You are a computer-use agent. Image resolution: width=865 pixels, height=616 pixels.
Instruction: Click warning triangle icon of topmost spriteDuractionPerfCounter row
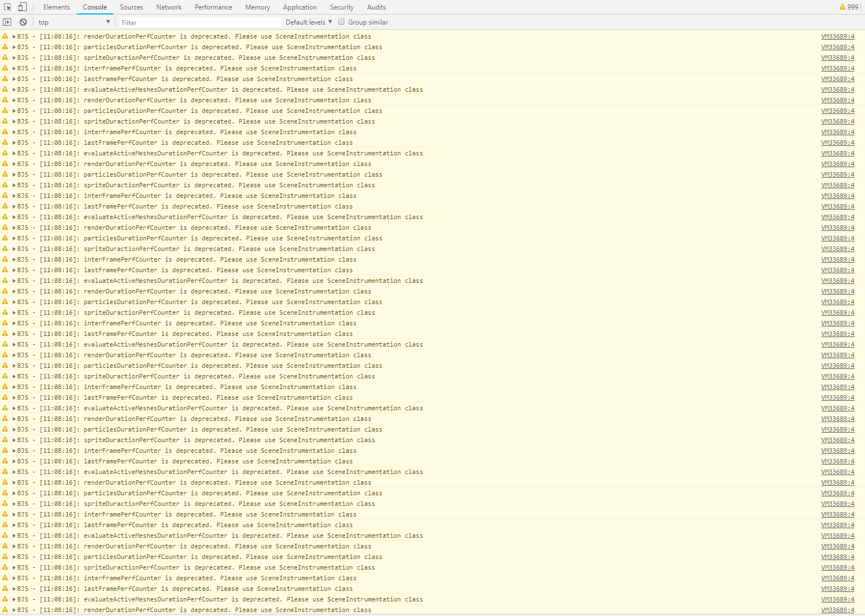[5, 57]
